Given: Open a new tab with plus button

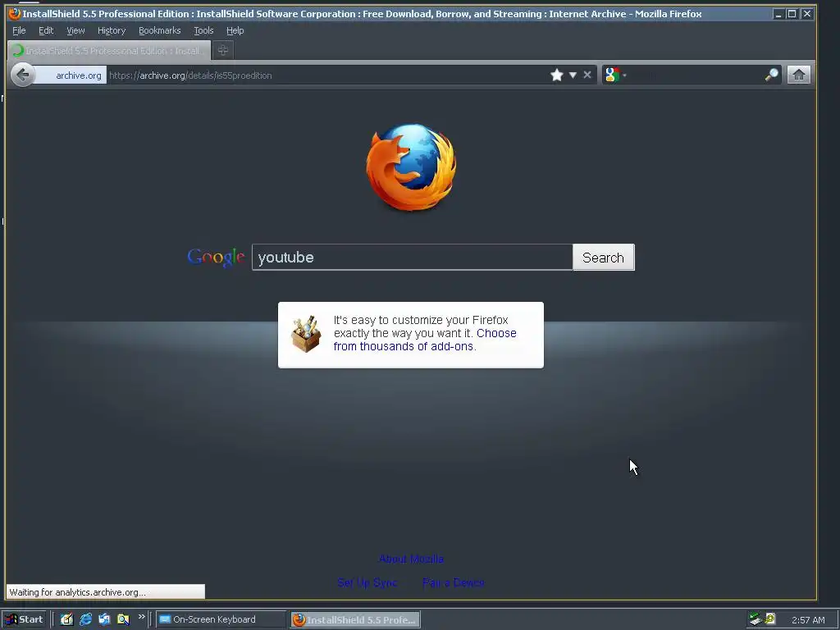Looking at the screenshot, I should point(223,50).
